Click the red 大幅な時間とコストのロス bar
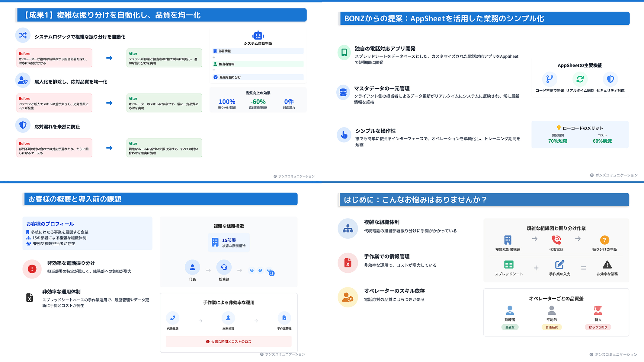 (x=229, y=341)
